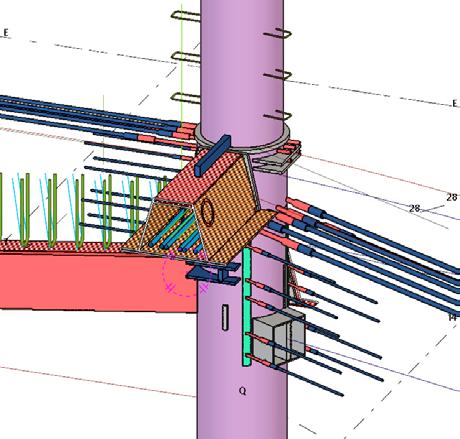Select the gray ring plate around the column
Image resolution: width=460 pixels, height=439 pixels.
[242, 138]
